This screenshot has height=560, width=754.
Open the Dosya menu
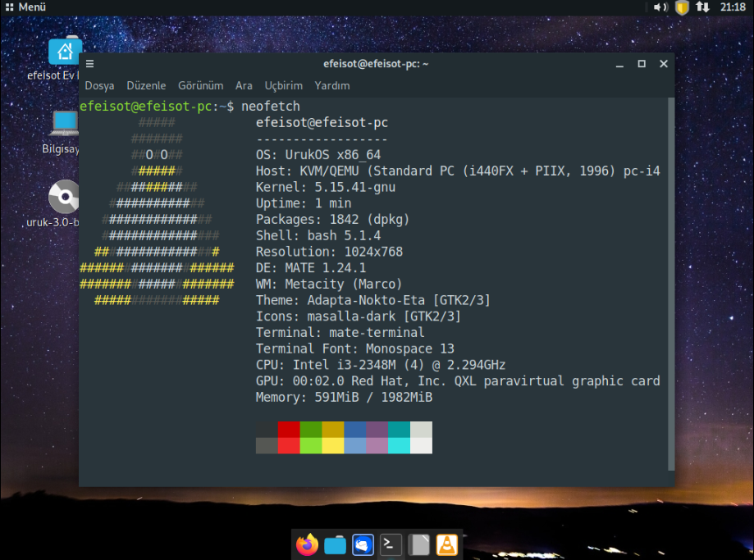coord(99,85)
